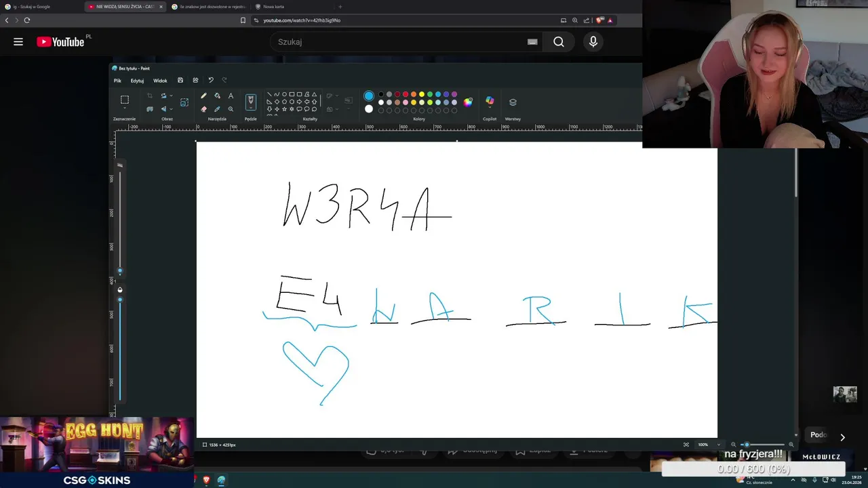Open the Edytuj menu

pyautogui.click(x=137, y=81)
